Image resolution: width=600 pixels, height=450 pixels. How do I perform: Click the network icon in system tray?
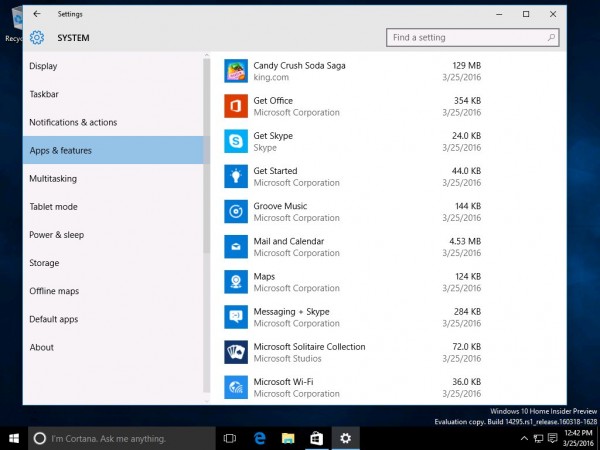538,439
